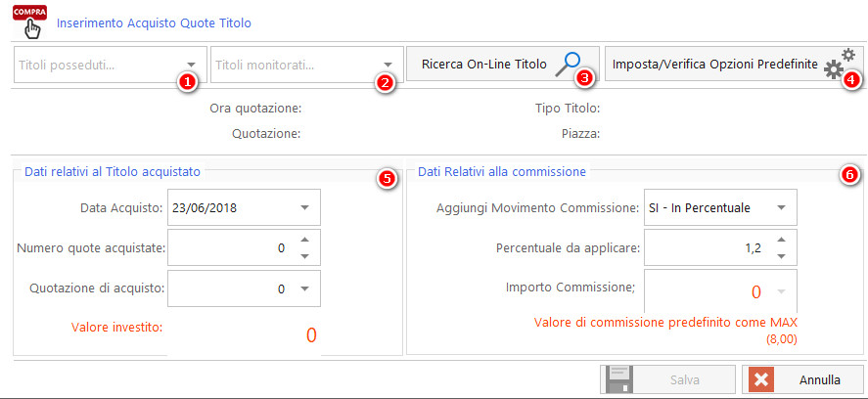Click 'Valore di commissione predefinito come MAX' text

[666, 322]
